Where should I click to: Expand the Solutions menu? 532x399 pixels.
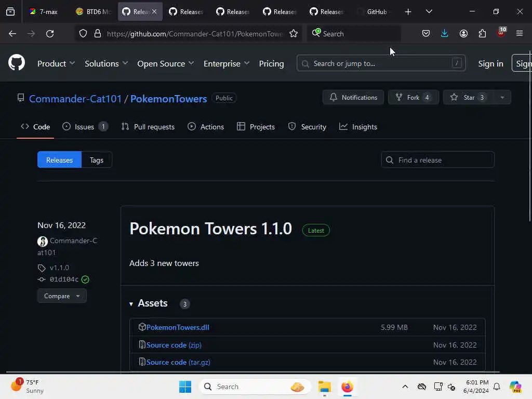(106, 63)
